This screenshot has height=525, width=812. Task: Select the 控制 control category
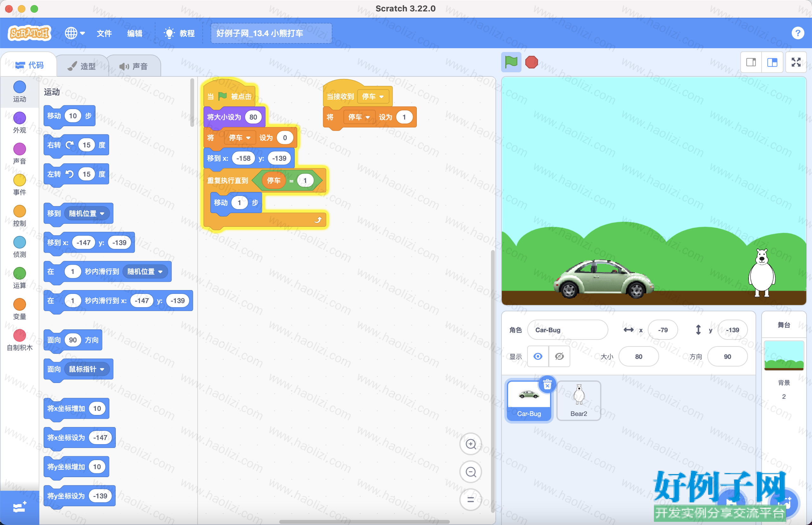19,216
